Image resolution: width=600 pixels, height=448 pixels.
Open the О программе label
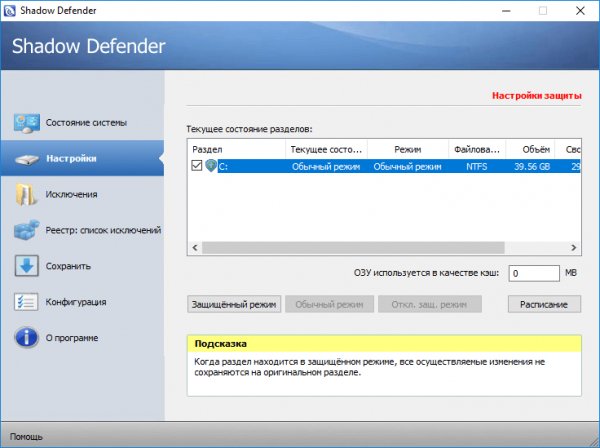[72, 338]
